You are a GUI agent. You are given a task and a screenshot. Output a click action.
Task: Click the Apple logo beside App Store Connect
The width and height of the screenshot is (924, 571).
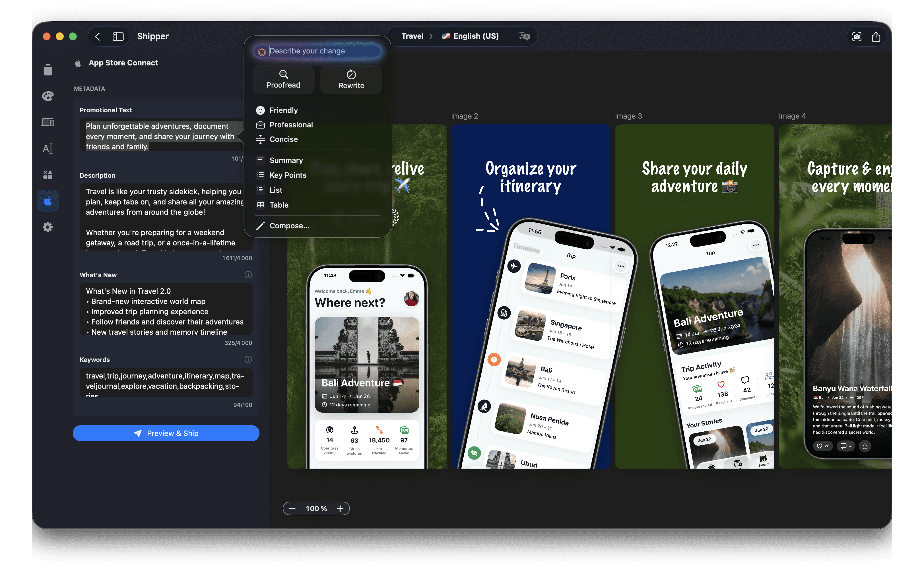(78, 63)
